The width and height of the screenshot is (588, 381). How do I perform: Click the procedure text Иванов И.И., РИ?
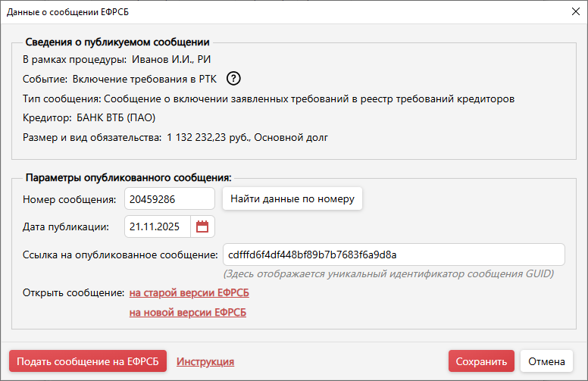coord(171,58)
